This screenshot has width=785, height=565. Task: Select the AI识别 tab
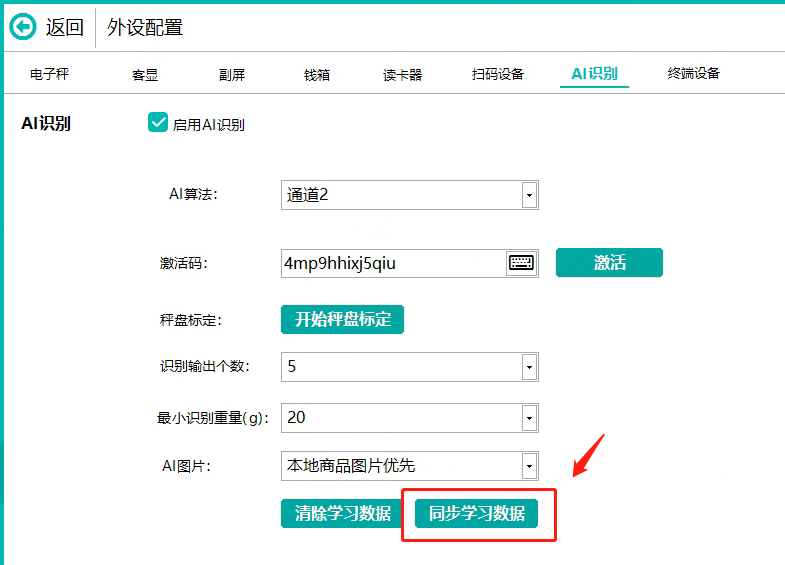594,74
